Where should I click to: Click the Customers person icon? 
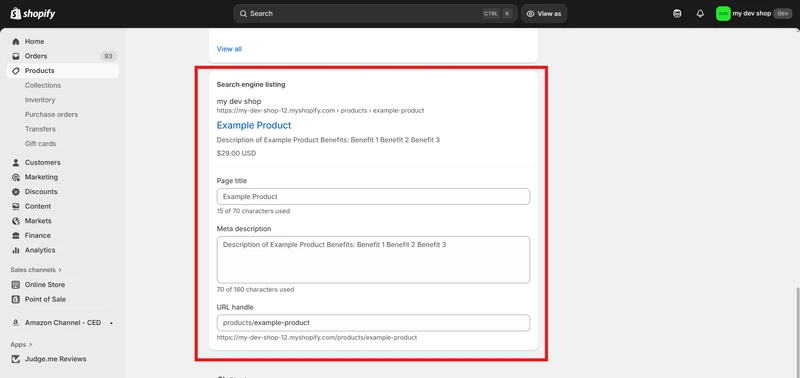tap(16, 163)
